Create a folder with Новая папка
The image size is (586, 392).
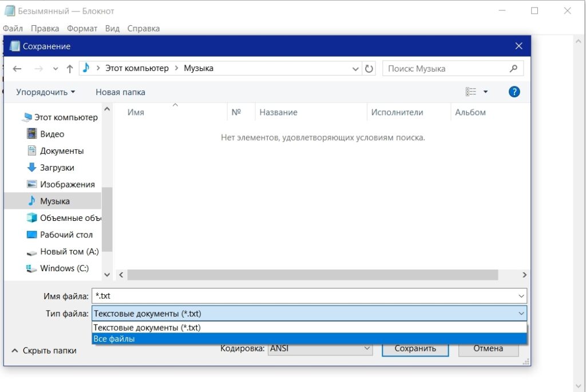click(x=120, y=92)
